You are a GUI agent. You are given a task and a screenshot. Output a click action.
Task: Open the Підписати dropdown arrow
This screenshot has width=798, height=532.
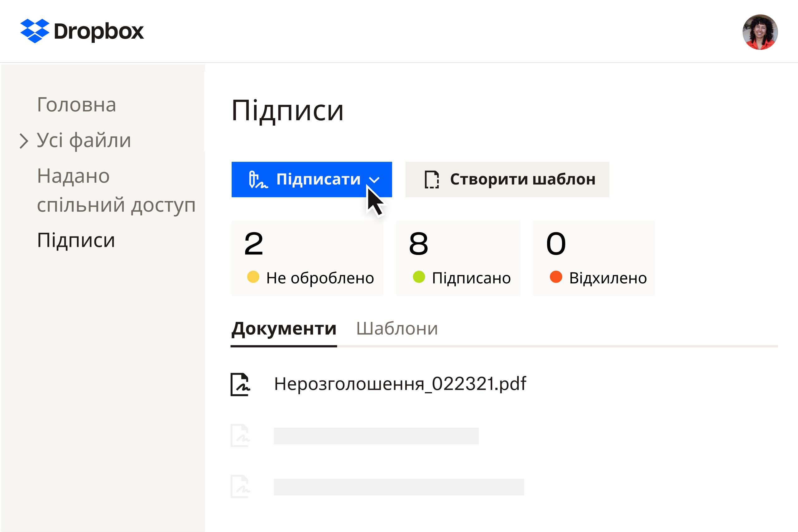click(x=374, y=180)
